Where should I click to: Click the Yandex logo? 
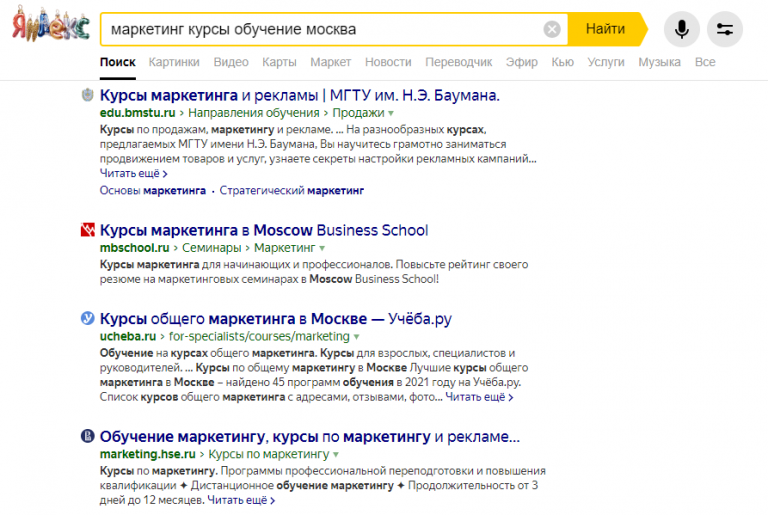(x=50, y=29)
